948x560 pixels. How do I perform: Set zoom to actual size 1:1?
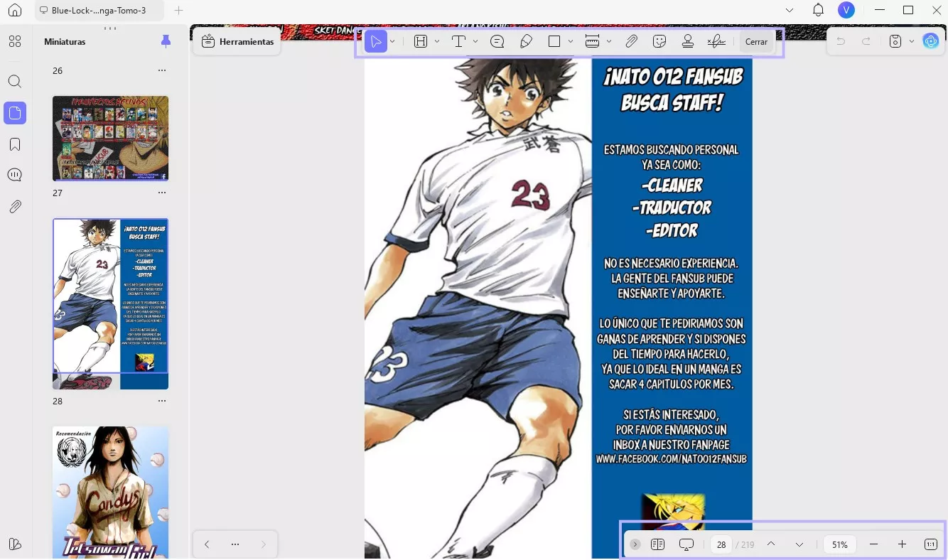931,544
